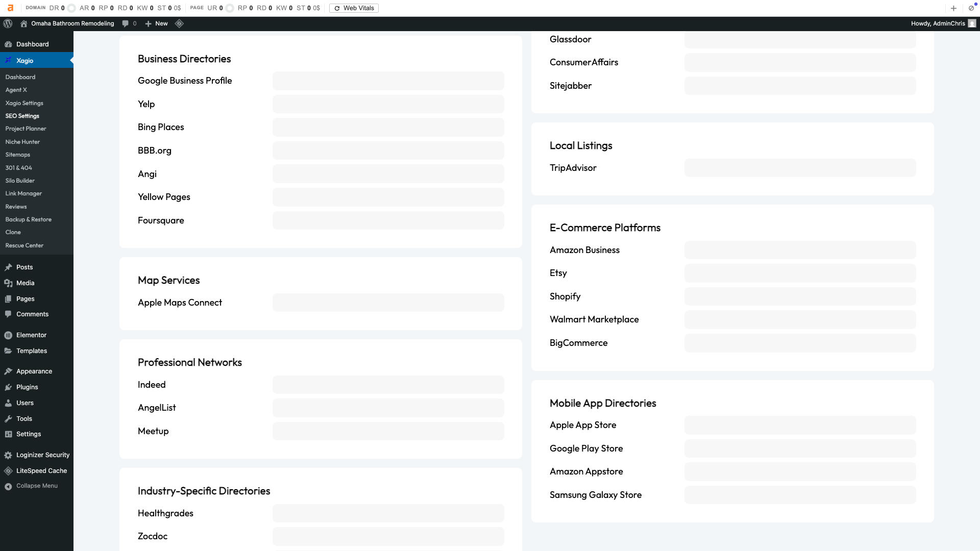Focus the Walmart Marketplace field

(800, 319)
